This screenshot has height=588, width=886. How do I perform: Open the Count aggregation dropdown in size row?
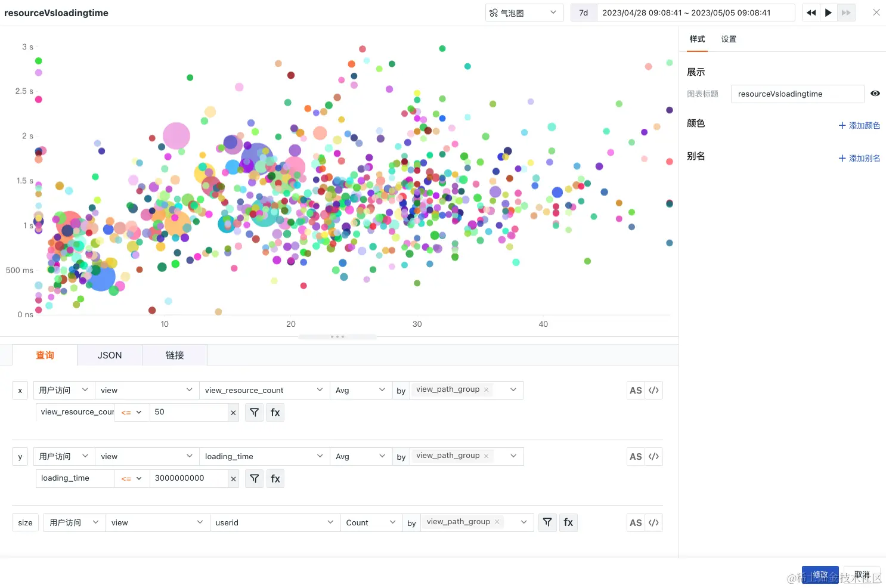(x=371, y=522)
